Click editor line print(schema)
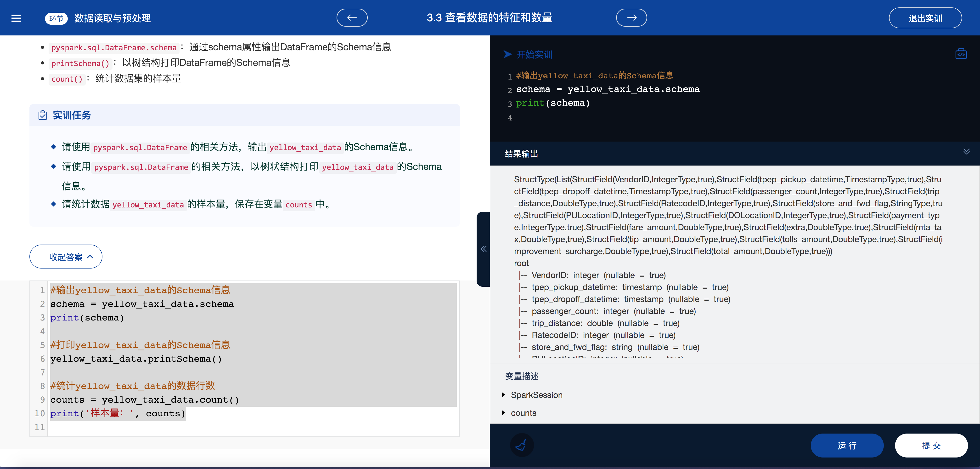Image resolution: width=980 pixels, height=469 pixels. coord(553,103)
